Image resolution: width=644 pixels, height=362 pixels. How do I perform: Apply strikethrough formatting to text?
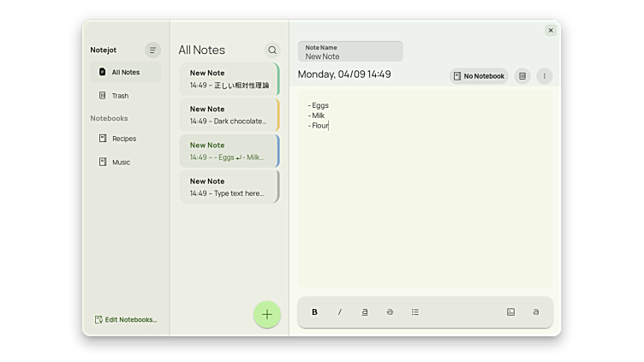[390, 312]
